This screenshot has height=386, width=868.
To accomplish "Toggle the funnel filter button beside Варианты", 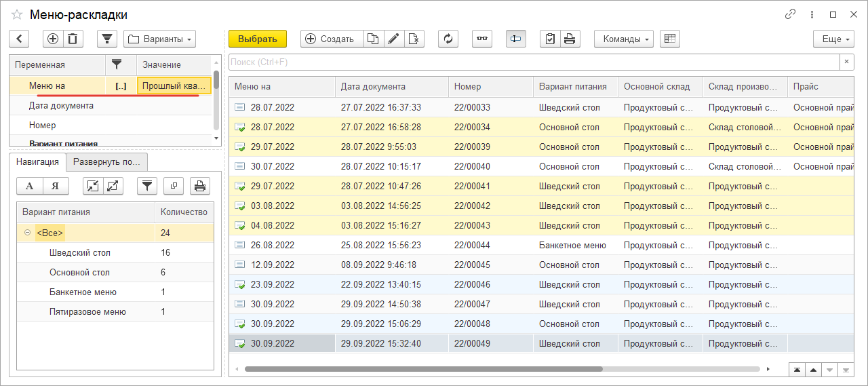I will coord(107,39).
